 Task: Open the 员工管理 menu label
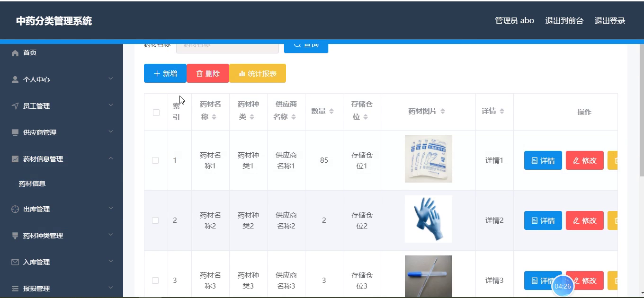tap(36, 106)
